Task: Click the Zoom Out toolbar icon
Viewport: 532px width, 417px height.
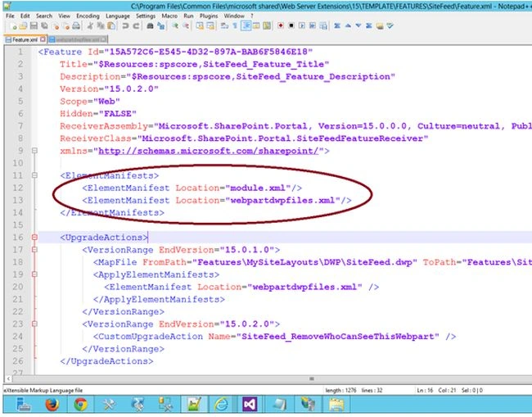Action: pyautogui.click(x=186, y=26)
